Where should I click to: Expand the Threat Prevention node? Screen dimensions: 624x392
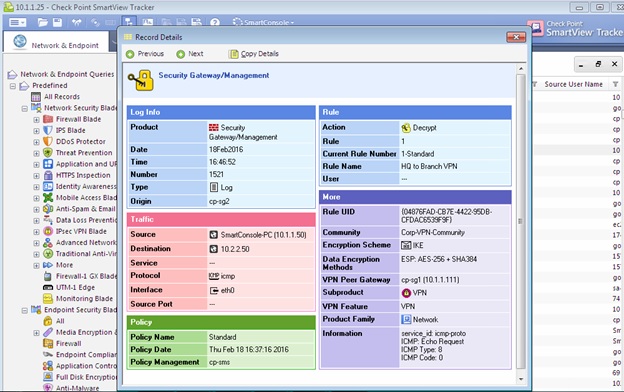[36, 153]
